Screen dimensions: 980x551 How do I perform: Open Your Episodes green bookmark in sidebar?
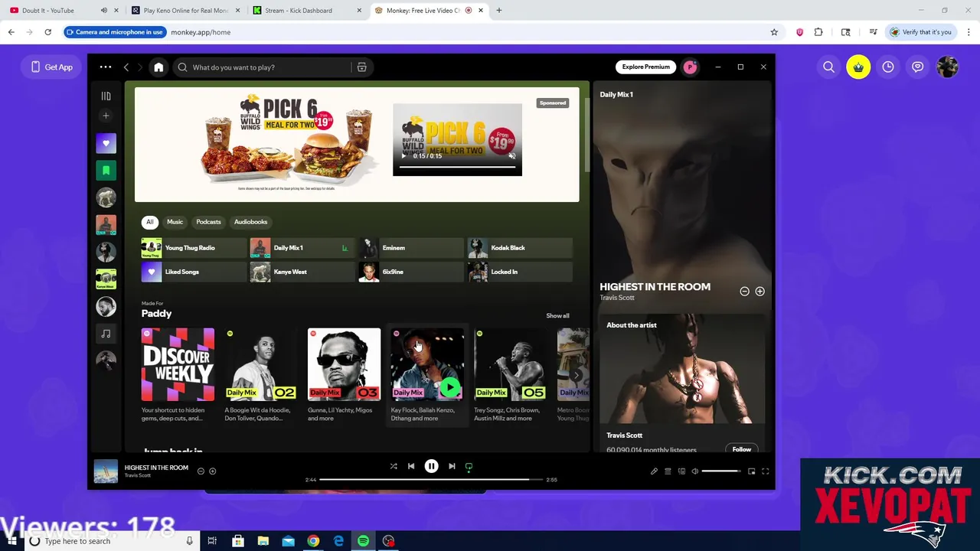pos(106,170)
